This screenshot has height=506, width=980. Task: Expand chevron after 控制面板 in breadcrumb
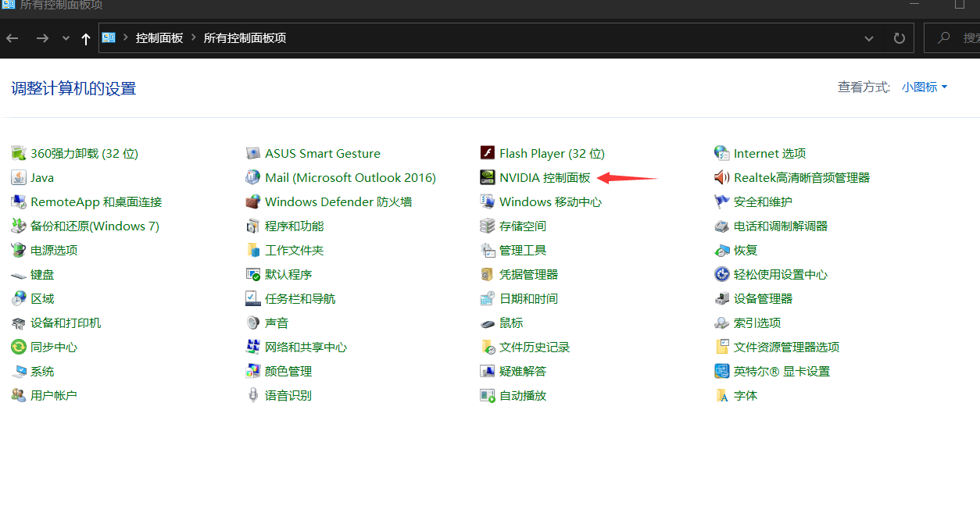193,37
